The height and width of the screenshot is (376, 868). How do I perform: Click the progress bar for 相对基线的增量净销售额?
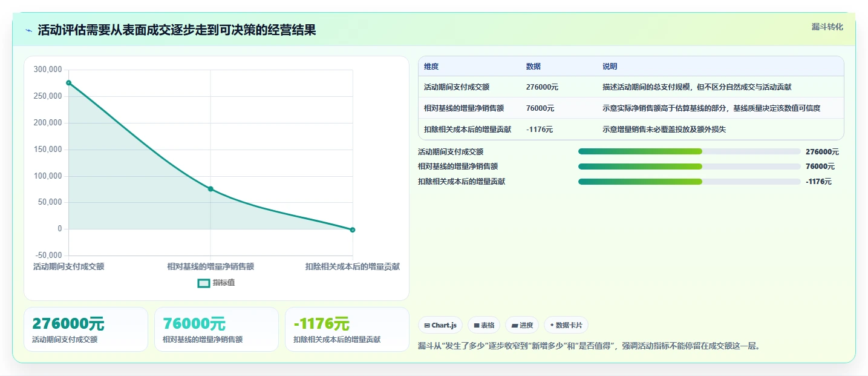tap(690, 167)
